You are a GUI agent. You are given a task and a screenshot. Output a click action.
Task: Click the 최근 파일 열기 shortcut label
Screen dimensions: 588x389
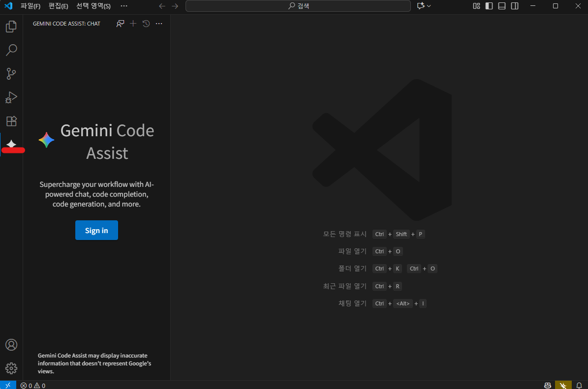click(x=344, y=286)
